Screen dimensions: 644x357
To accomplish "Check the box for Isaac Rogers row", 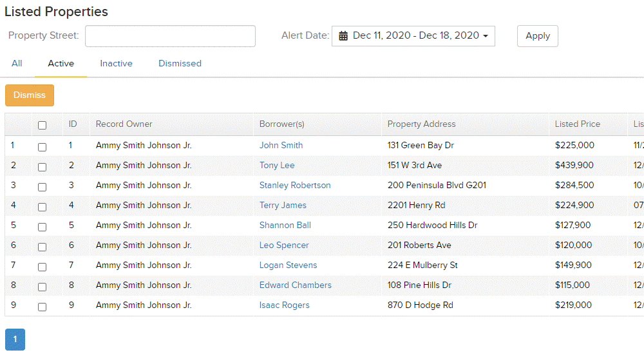I will [x=42, y=307].
